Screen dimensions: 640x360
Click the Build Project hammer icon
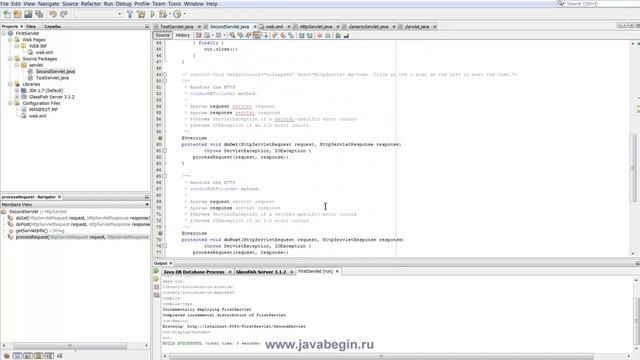click(130, 14)
